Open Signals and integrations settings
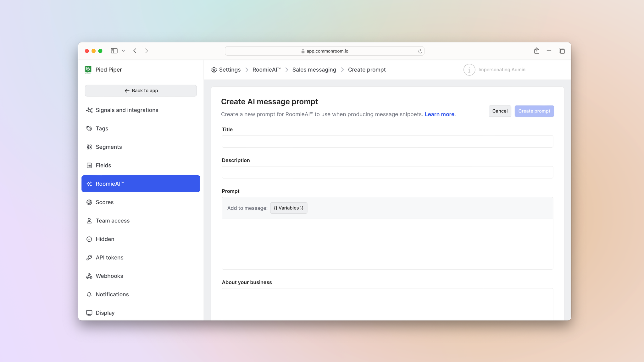The width and height of the screenshot is (644, 362). [141, 110]
